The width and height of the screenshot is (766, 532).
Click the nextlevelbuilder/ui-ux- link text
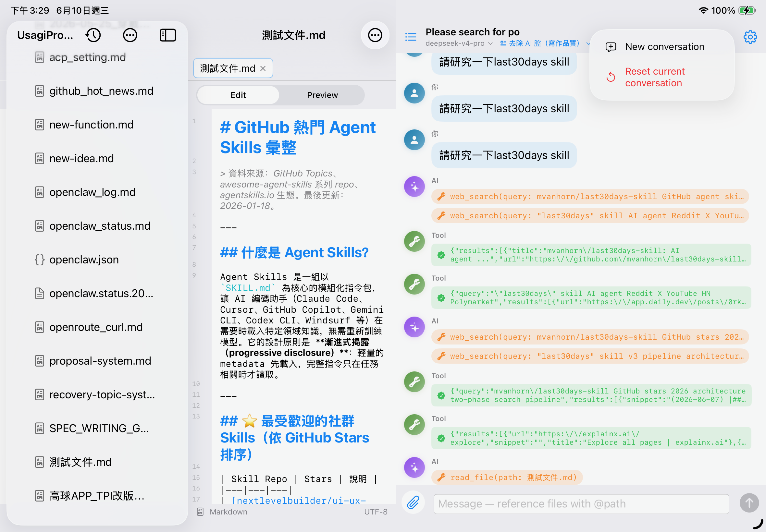[x=299, y=500]
